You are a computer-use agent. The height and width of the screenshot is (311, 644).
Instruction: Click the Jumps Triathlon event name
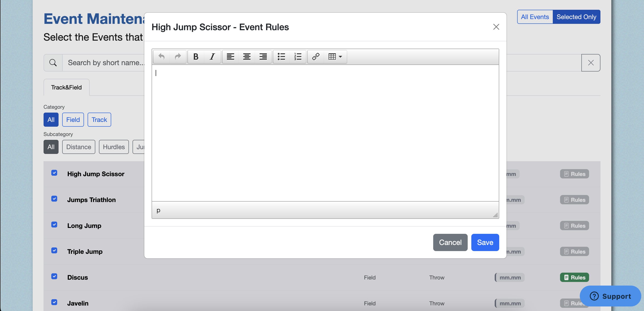click(x=91, y=200)
